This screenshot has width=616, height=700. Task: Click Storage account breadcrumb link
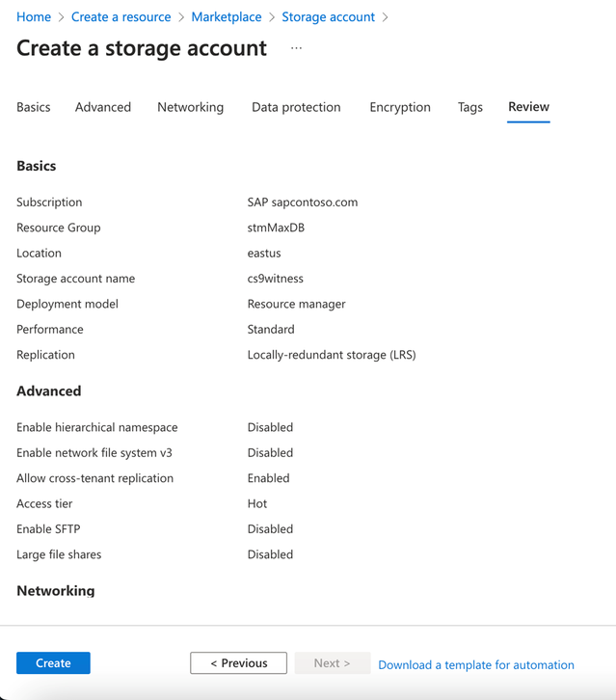(x=328, y=17)
